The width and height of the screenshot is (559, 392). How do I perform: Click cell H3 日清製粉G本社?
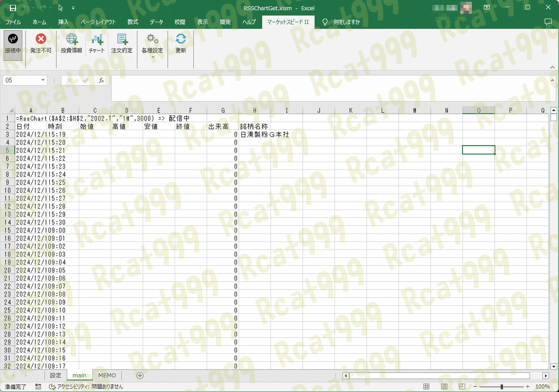click(x=255, y=134)
